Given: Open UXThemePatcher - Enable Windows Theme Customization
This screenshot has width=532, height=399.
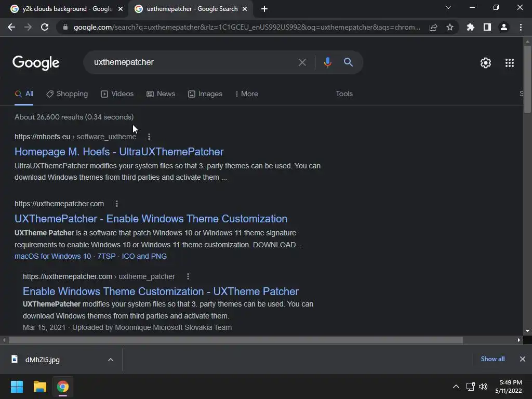Looking at the screenshot, I should (x=151, y=219).
